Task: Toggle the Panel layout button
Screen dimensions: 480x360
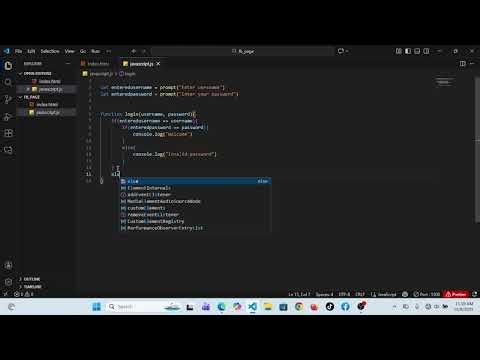Action: click(417, 51)
